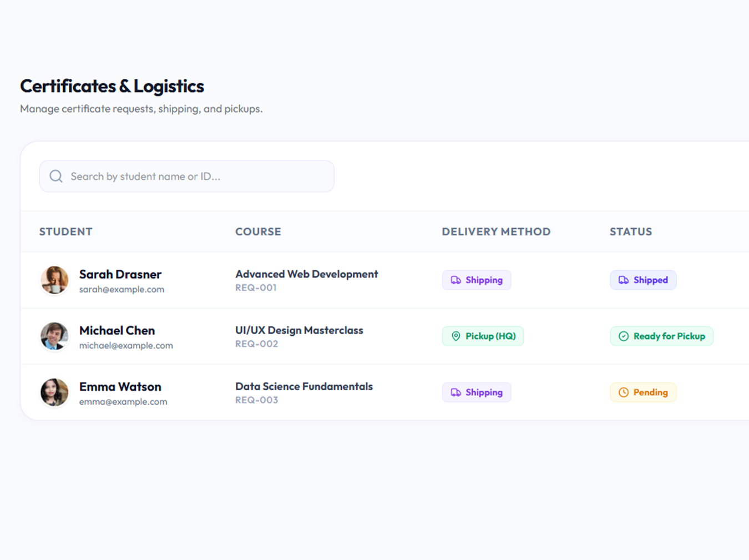This screenshot has width=749, height=560.
Task: Click the clock icon in the Pending badge
Action: coord(624,392)
